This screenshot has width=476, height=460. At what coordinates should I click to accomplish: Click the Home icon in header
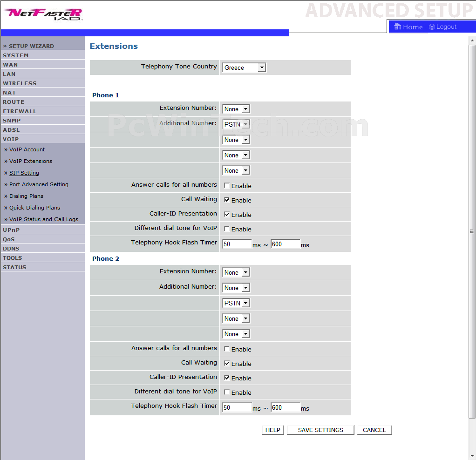coord(397,27)
